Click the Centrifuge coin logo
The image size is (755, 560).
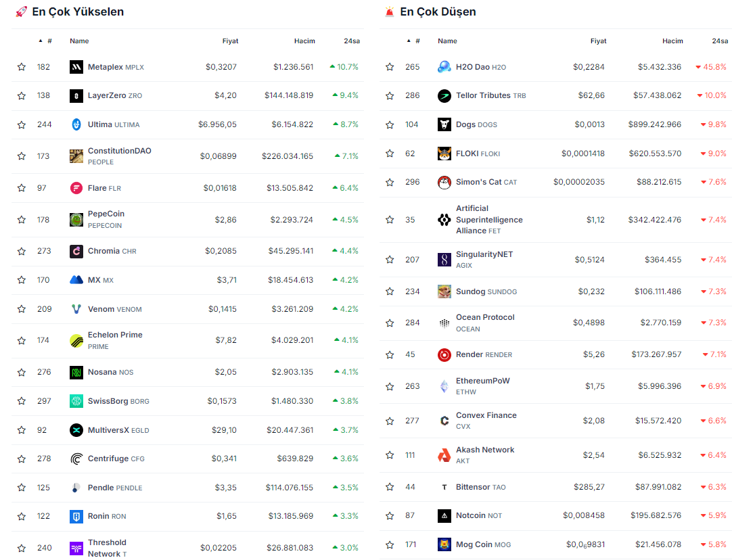76,459
